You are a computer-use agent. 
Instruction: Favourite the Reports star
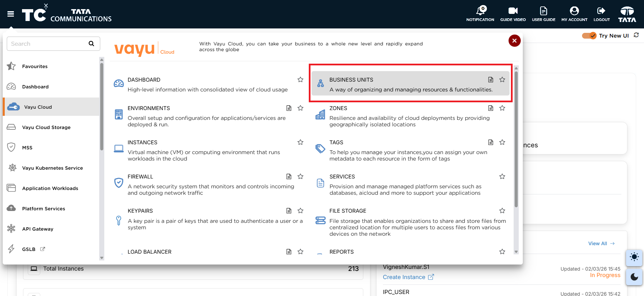point(502,252)
